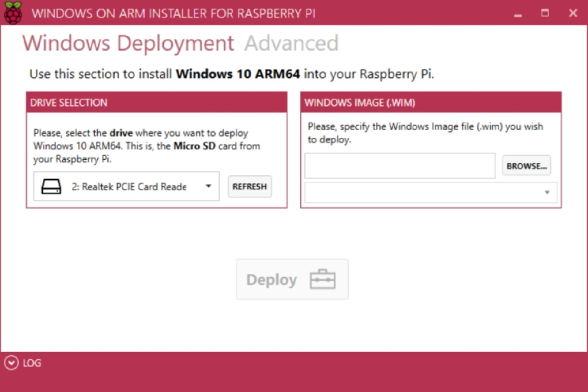The height and width of the screenshot is (392, 588).
Task: Click the Windows image path field
Action: 400,166
